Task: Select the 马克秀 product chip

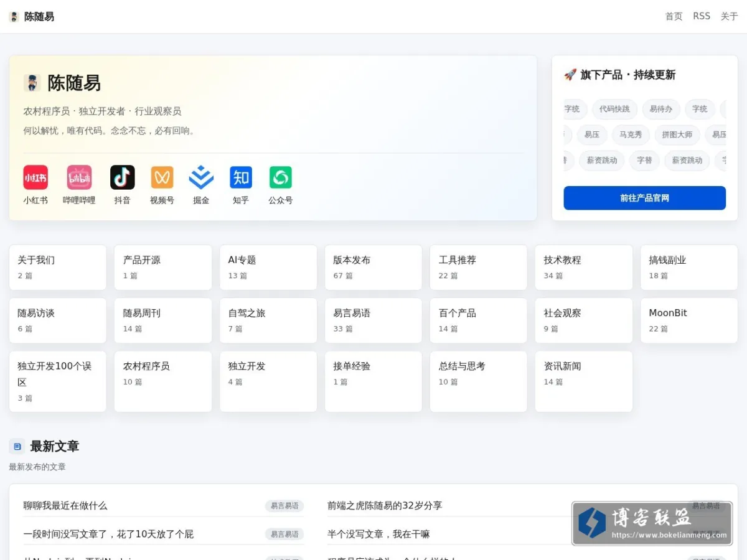Action: (x=631, y=134)
